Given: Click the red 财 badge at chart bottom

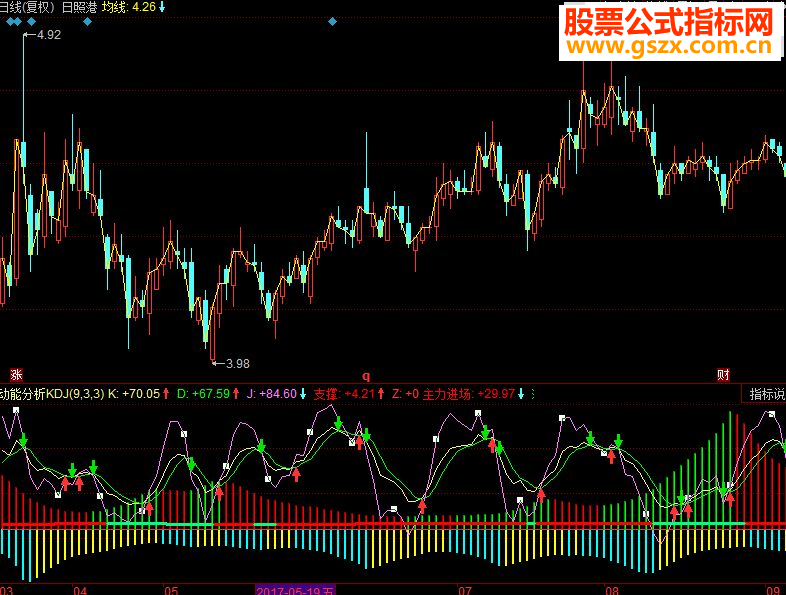Looking at the screenshot, I should coord(723,374).
